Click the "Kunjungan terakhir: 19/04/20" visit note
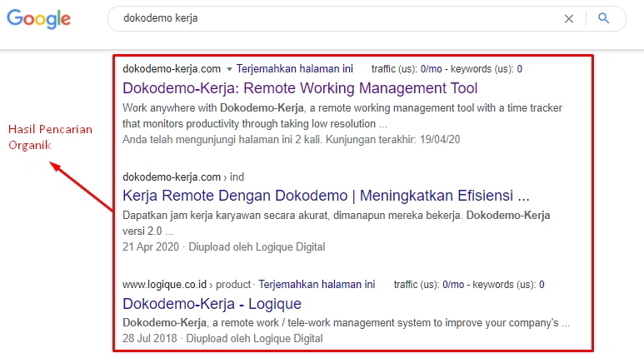The image size is (644, 363). [398, 139]
